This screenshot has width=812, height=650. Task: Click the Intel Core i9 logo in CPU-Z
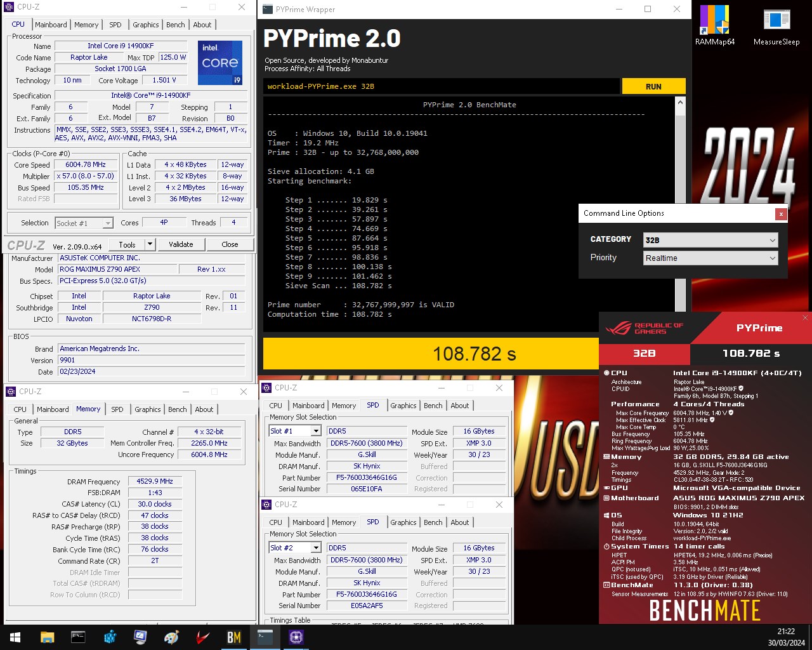pyautogui.click(x=219, y=63)
